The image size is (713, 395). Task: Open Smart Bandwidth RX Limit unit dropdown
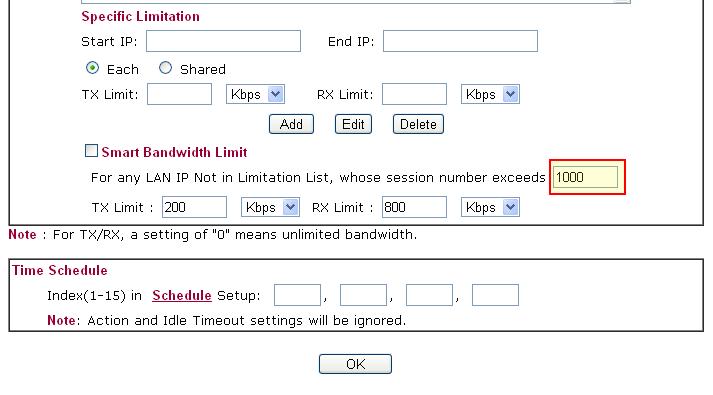click(490, 207)
